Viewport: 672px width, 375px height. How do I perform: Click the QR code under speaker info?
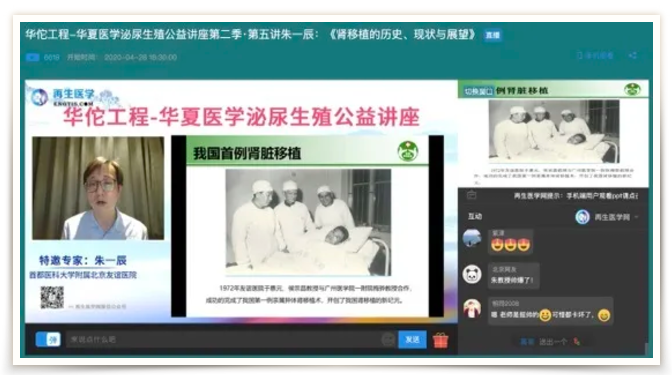(52, 297)
